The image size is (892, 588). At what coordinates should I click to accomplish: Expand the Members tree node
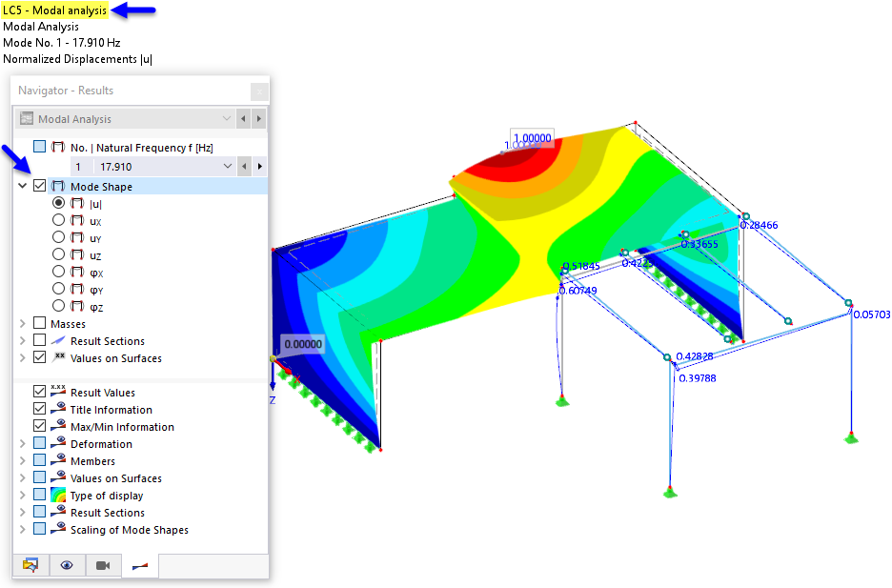pyautogui.click(x=23, y=460)
